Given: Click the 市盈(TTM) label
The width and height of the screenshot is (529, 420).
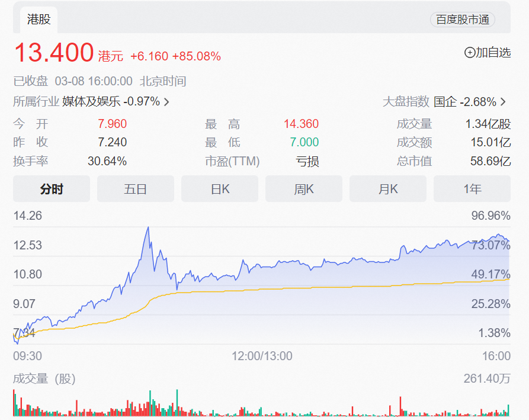Looking at the screenshot, I should 232,161.
